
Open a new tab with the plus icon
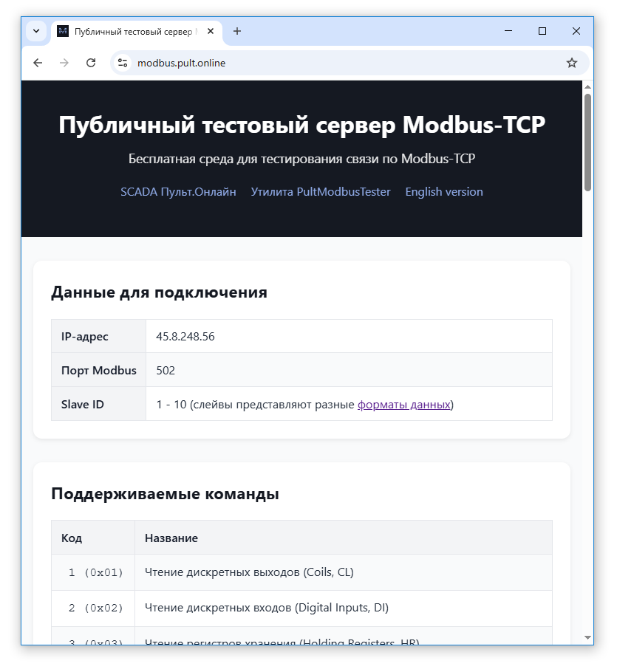click(x=236, y=31)
